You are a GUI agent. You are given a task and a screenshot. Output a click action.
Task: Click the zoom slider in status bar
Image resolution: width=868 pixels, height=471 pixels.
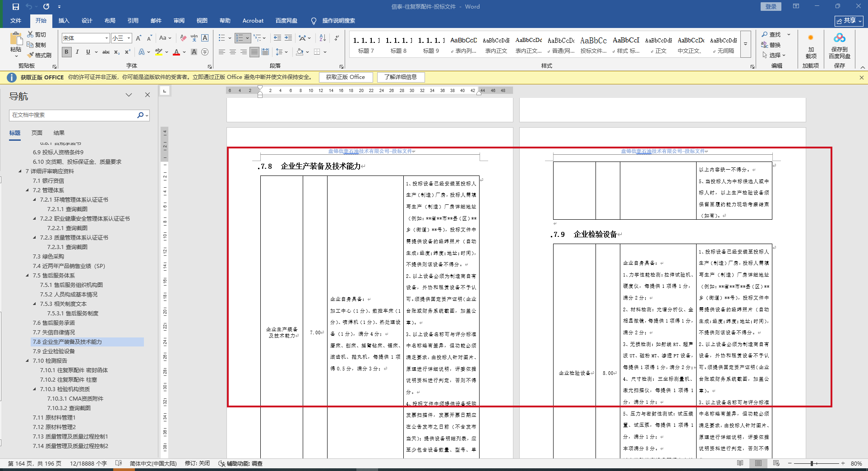tap(816, 463)
